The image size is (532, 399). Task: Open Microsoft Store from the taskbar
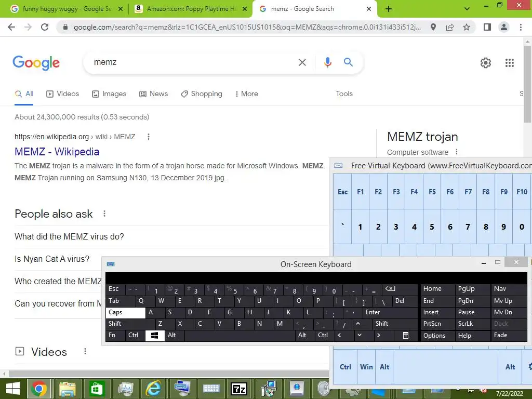coord(96,389)
